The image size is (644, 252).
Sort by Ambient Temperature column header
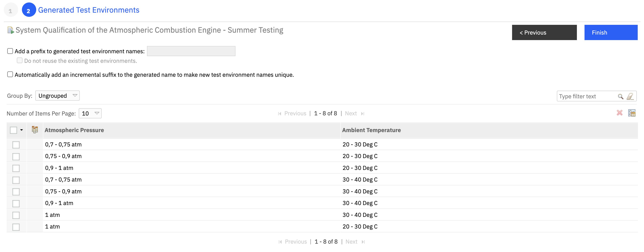click(371, 130)
